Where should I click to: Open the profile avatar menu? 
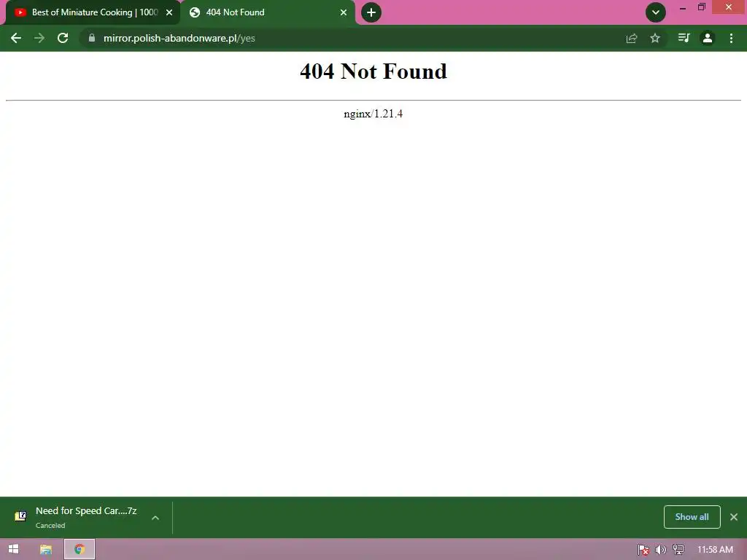[x=708, y=38]
